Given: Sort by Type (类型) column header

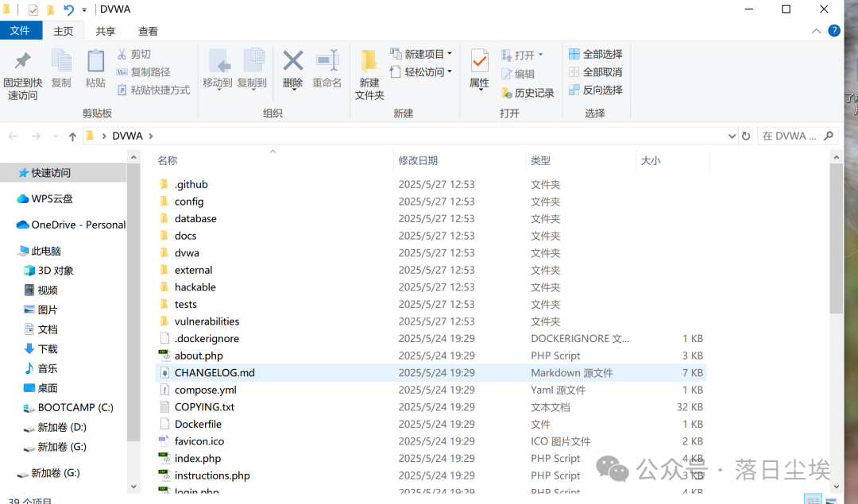Looking at the screenshot, I should (541, 160).
